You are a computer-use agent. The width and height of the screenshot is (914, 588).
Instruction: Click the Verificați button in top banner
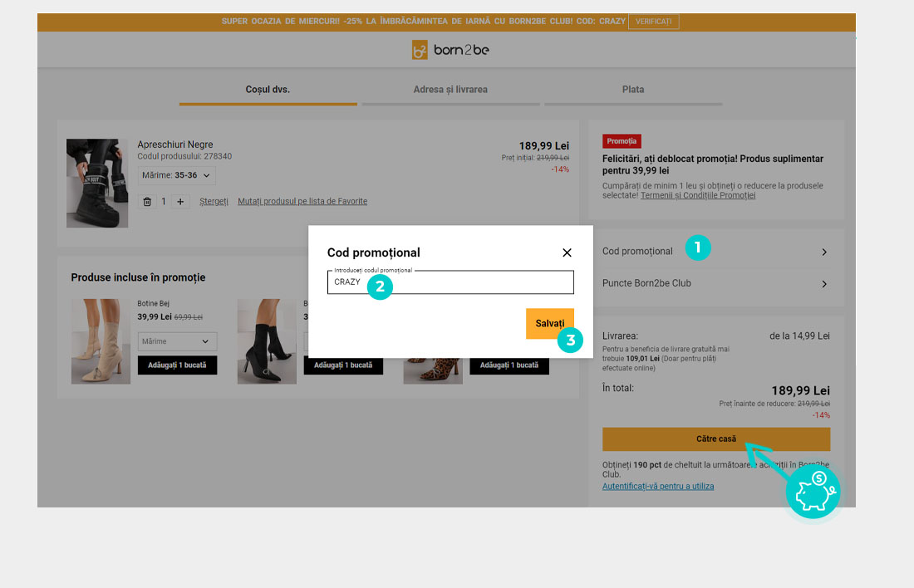pyautogui.click(x=653, y=22)
